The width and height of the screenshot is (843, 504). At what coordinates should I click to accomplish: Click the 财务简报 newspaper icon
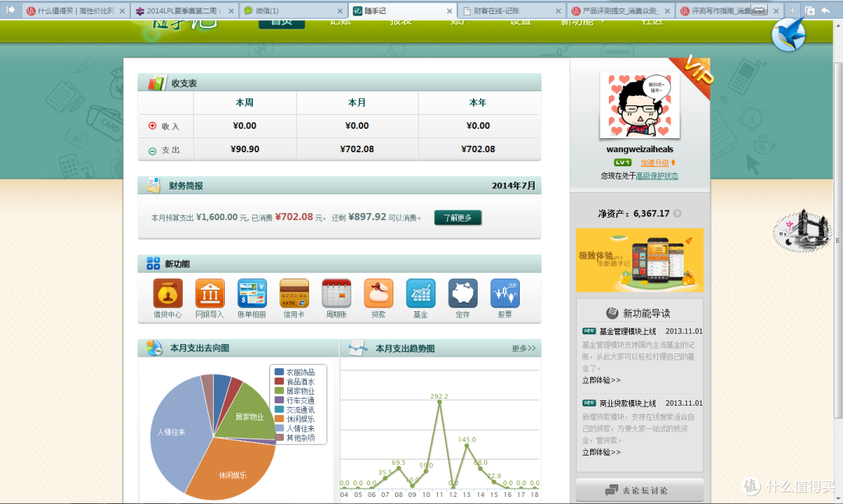click(153, 185)
